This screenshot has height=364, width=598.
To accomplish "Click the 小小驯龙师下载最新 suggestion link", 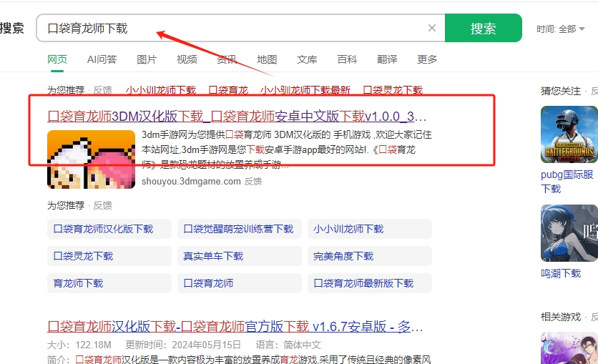I will point(305,90).
